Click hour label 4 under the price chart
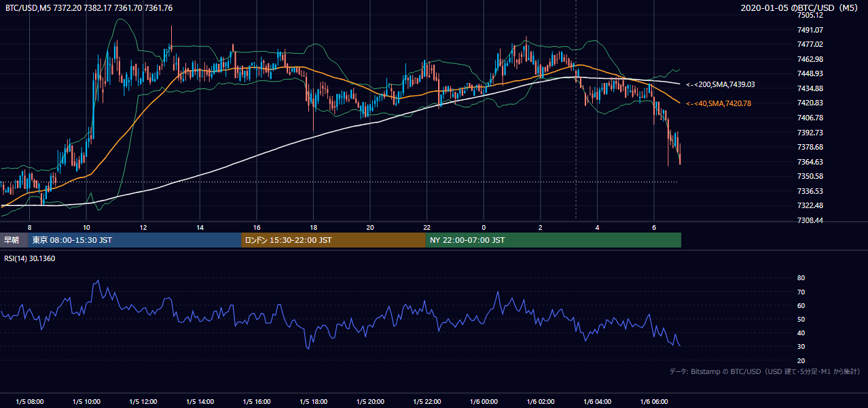 click(597, 226)
